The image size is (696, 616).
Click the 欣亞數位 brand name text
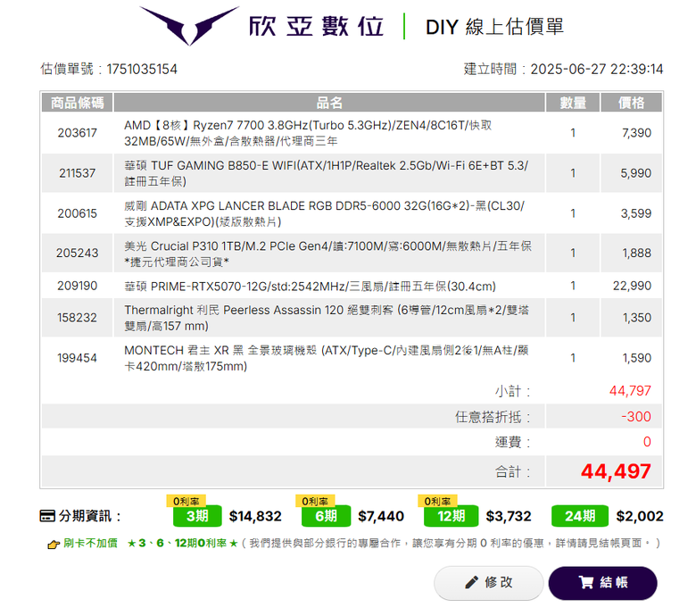(x=316, y=26)
